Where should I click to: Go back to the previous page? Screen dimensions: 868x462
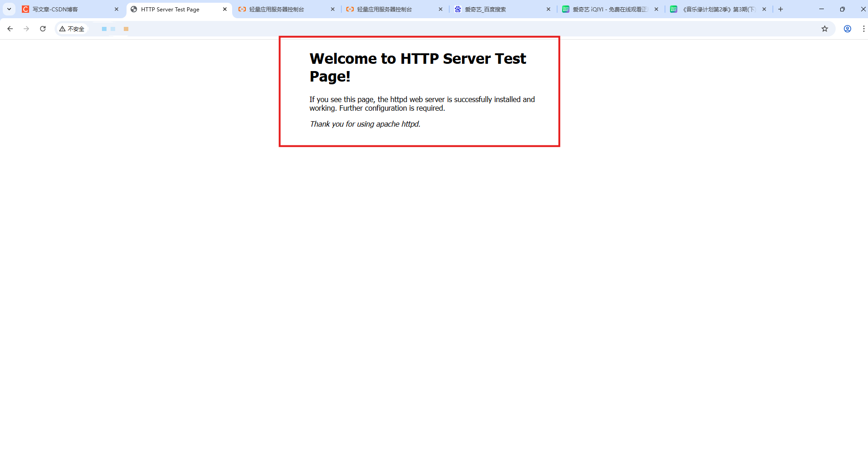point(10,29)
